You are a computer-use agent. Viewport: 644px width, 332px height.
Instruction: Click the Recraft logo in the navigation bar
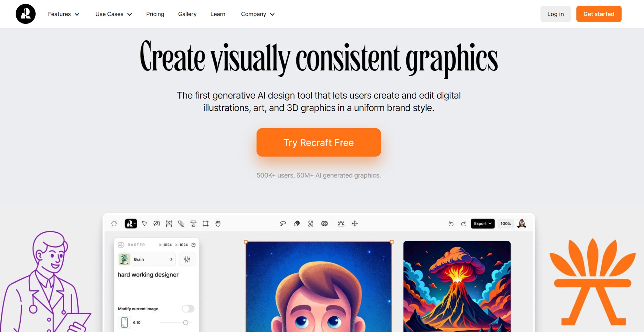pyautogui.click(x=26, y=14)
